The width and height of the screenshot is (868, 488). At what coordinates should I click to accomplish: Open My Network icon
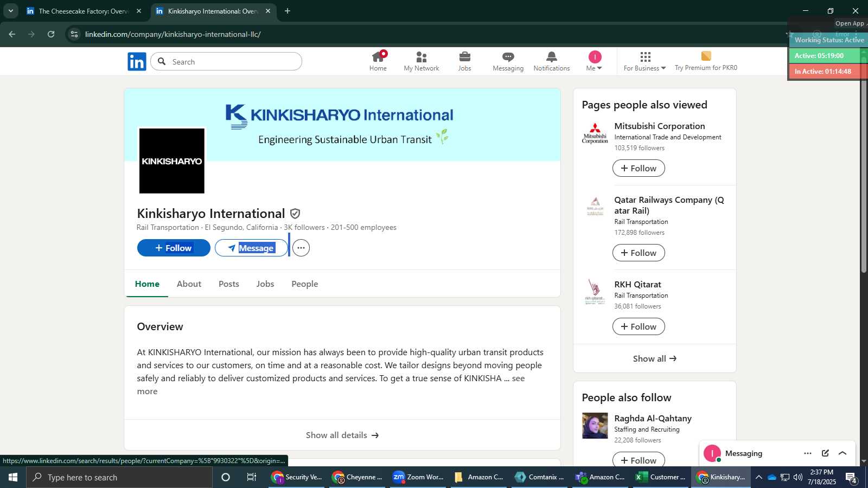click(x=422, y=61)
